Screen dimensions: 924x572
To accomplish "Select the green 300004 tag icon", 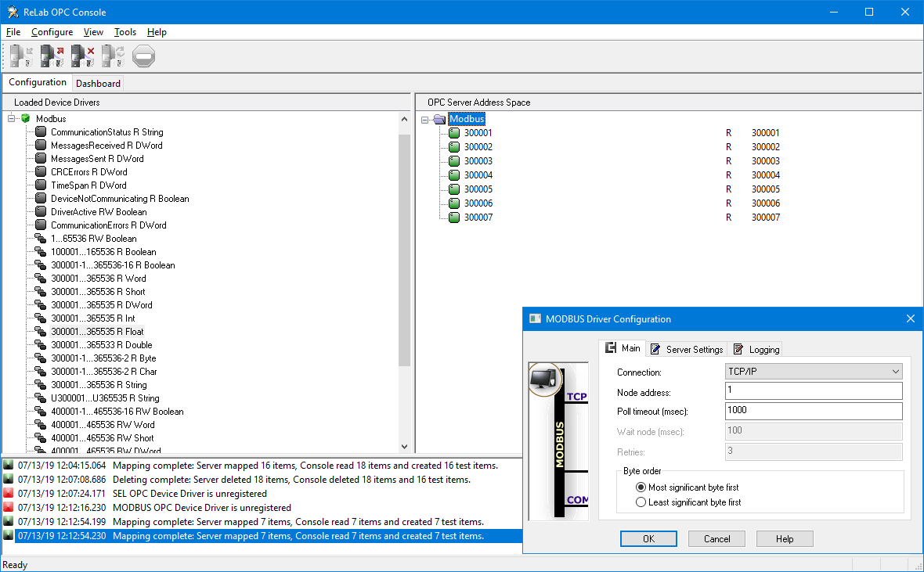I will click(x=453, y=175).
